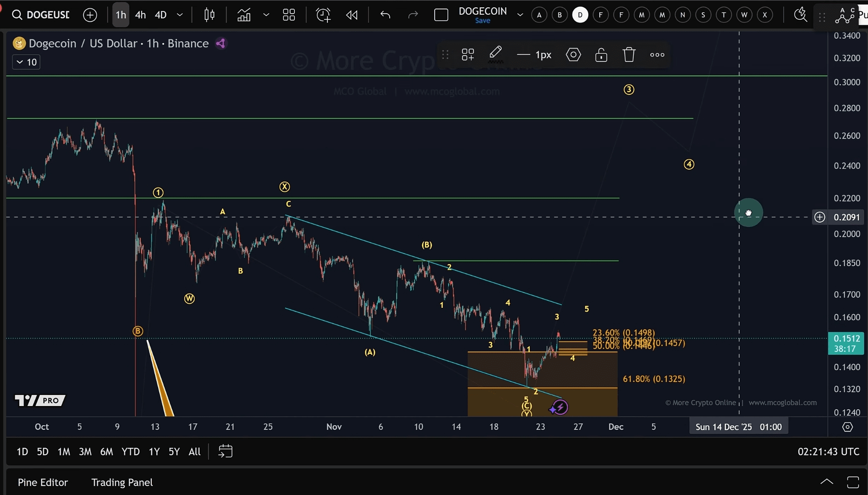Open drawing templates in floating toolbar
868x495 pixels.
coord(468,55)
